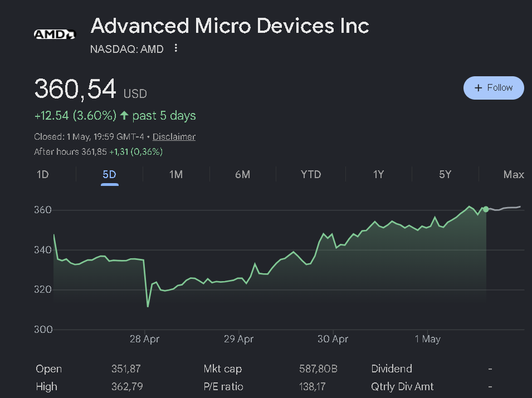Show the 5Y chart range
532x398 pixels.
coord(445,175)
